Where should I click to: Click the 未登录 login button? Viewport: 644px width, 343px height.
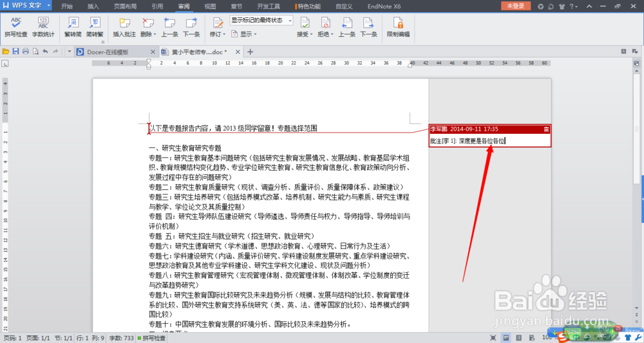[515, 6]
